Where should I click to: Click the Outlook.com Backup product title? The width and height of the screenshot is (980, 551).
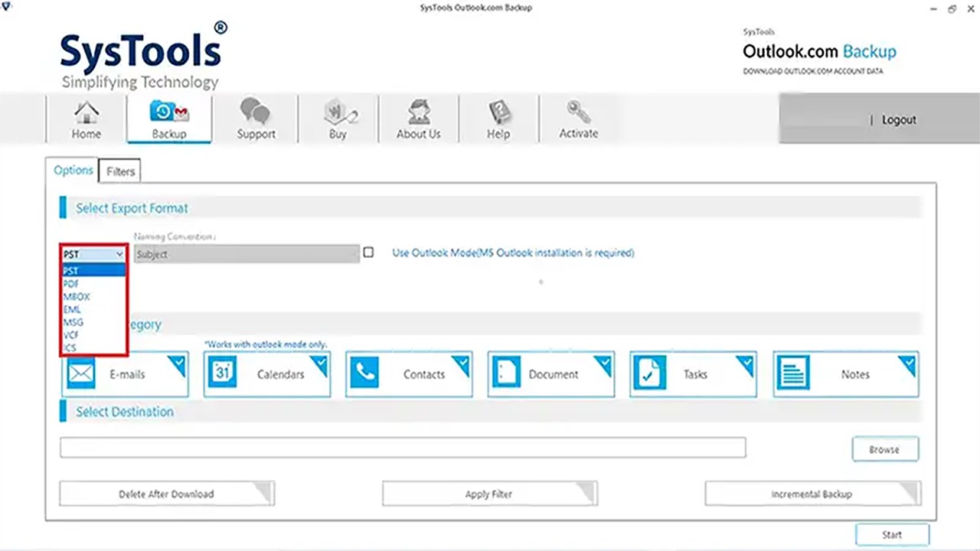coord(819,51)
